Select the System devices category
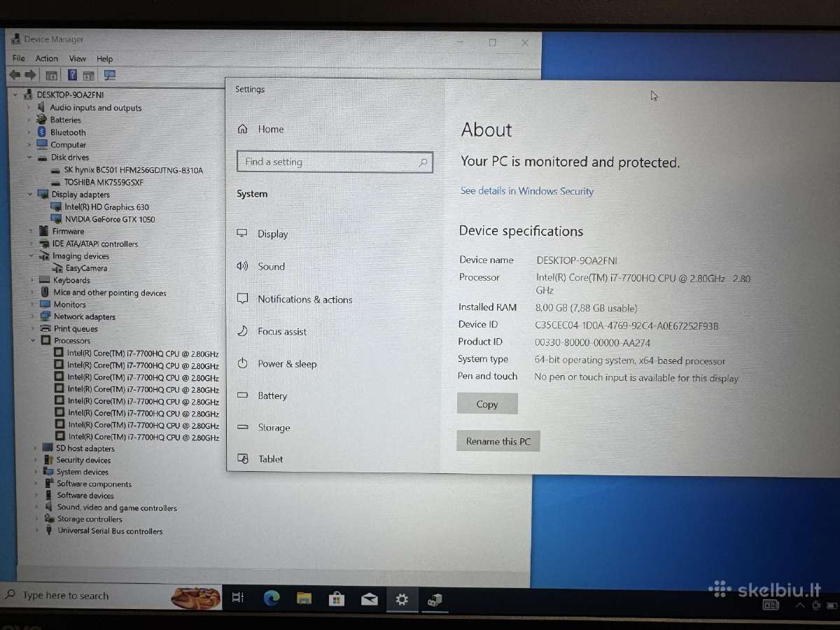The width and height of the screenshot is (840, 630). pyautogui.click(x=83, y=472)
